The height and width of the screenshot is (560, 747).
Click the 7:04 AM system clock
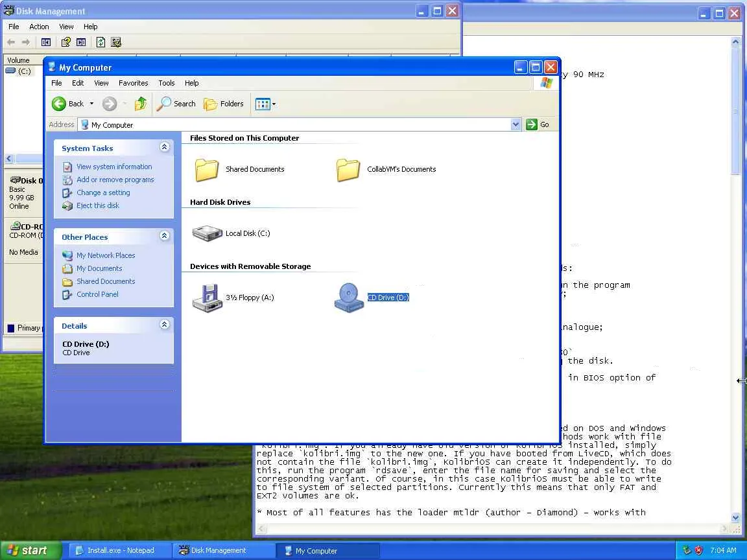click(723, 550)
